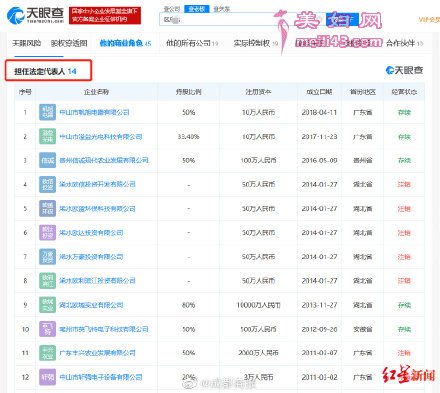440x393 pixels.
Task: Click the 2016-05-09 date cell
Action: (319, 160)
